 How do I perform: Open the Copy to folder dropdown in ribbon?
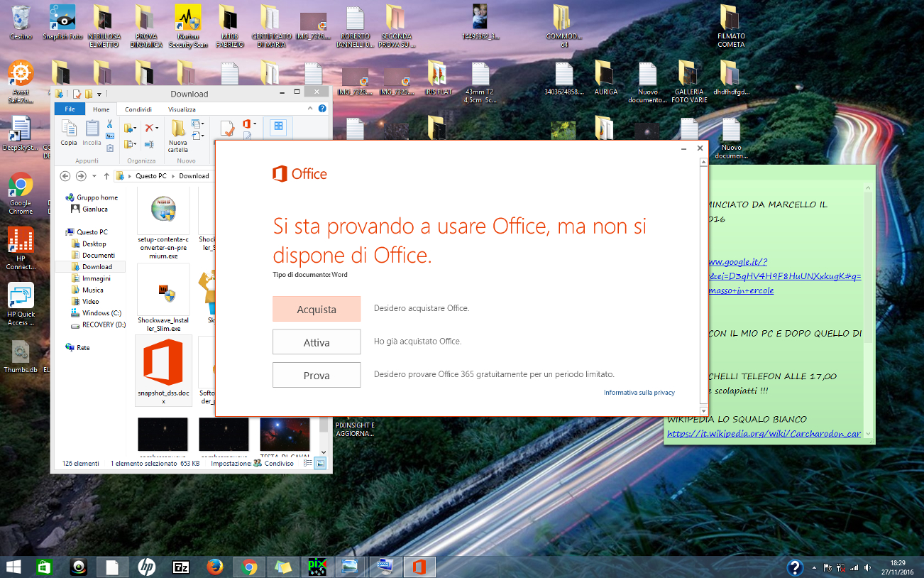pyautogui.click(x=135, y=144)
